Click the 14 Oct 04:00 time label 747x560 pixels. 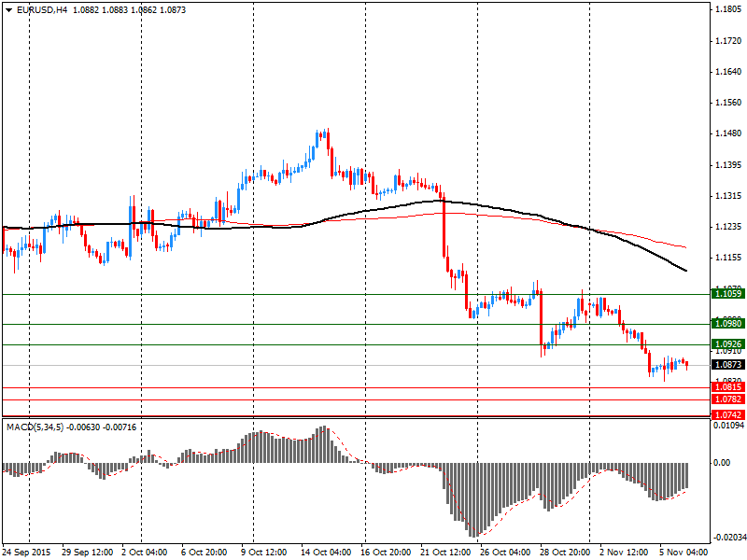tap(326, 553)
